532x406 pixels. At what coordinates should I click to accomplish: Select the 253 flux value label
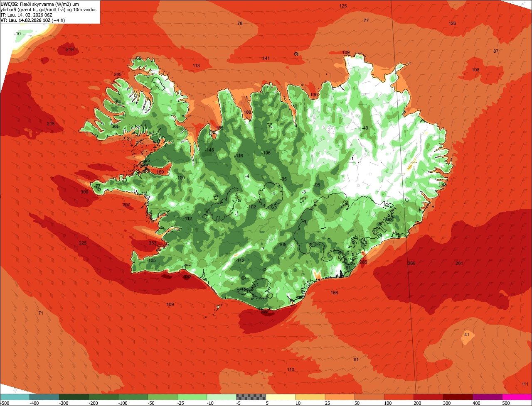pyautogui.click(x=153, y=243)
